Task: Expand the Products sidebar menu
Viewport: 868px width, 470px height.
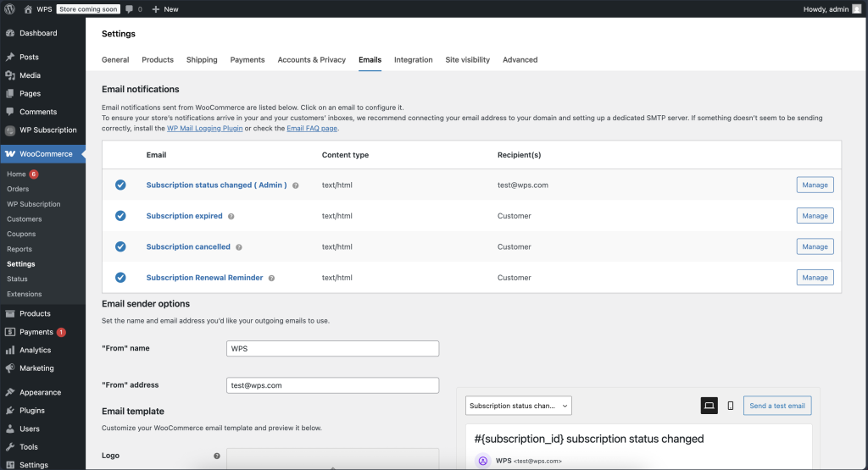Action: tap(35, 313)
